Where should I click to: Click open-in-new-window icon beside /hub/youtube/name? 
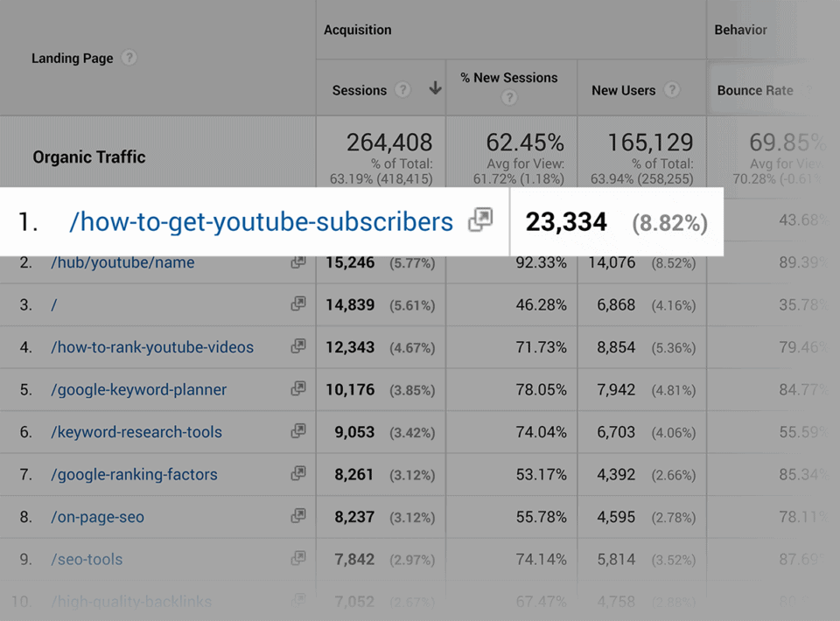point(298,262)
